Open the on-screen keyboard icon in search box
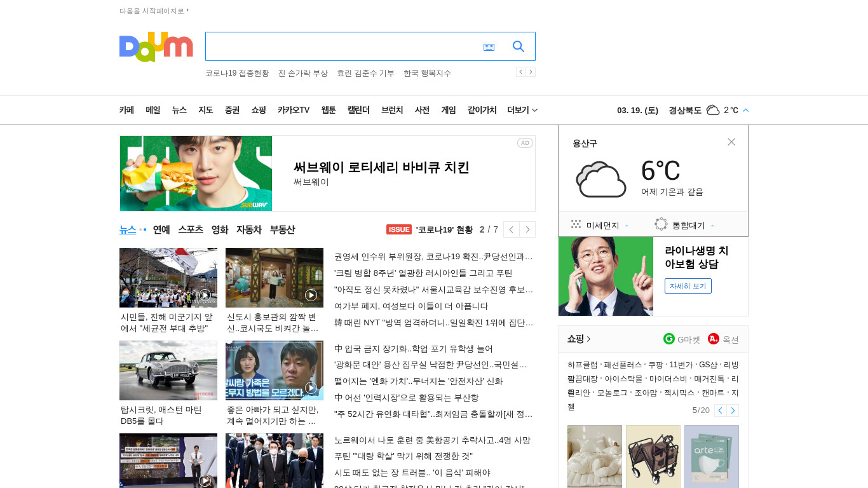Viewport: 868px width, 488px height. [x=489, y=47]
